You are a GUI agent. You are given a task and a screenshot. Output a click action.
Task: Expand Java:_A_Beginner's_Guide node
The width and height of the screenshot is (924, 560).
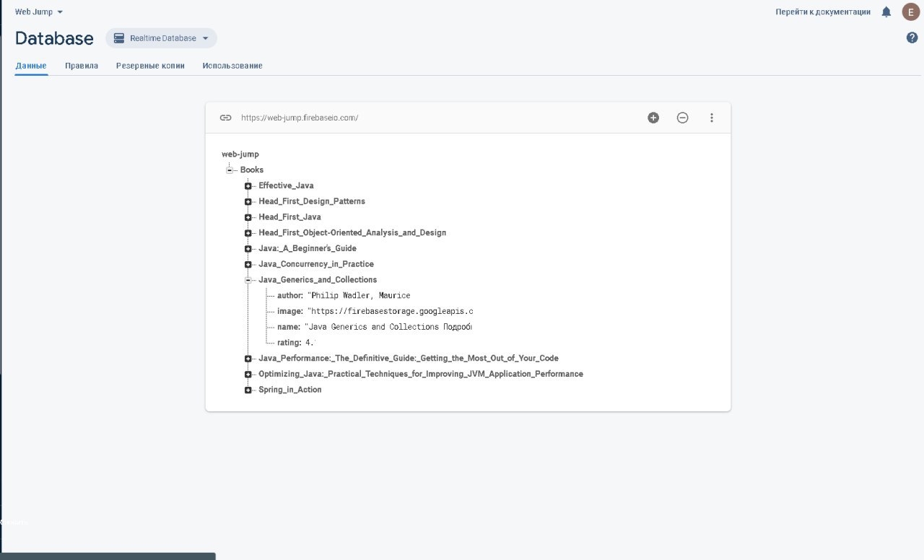[248, 248]
